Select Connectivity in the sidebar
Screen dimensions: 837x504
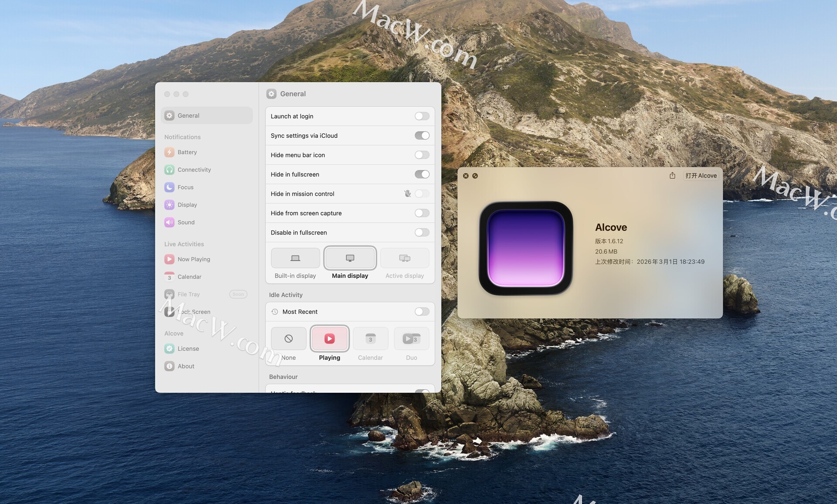(x=194, y=170)
